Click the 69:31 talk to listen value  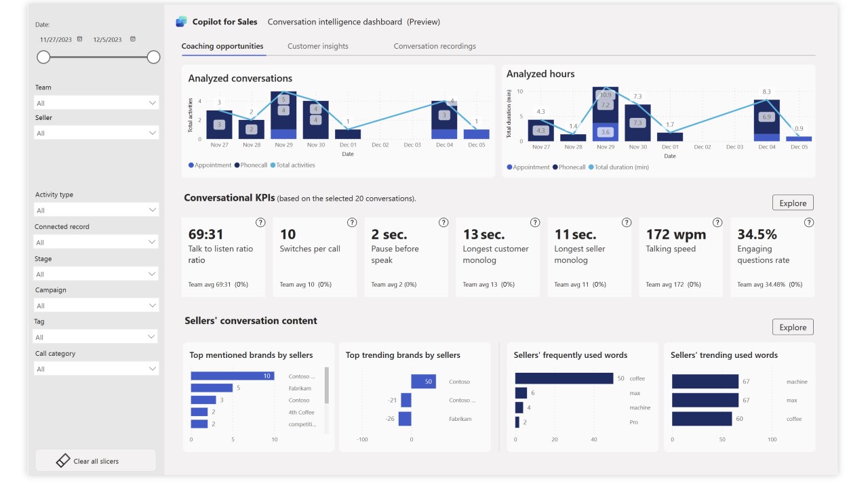(207, 235)
